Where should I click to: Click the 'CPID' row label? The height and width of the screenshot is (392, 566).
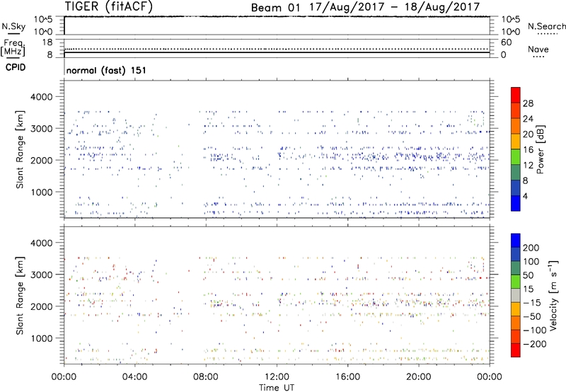[16, 67]
